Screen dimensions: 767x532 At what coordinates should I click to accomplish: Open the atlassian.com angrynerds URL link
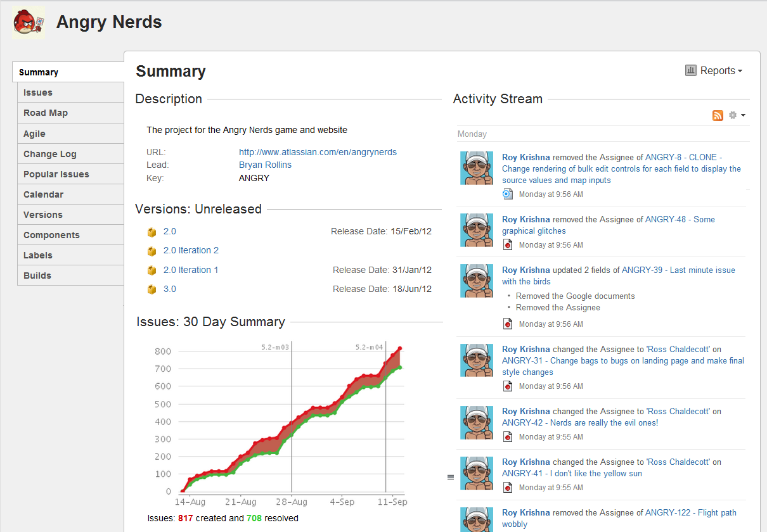(x=318, y=152)
